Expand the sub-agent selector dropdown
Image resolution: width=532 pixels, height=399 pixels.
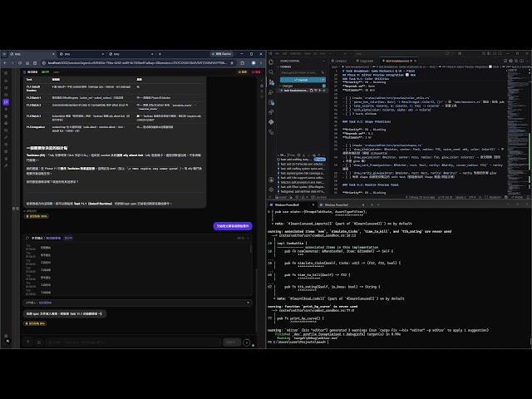[x=248, y=303]
